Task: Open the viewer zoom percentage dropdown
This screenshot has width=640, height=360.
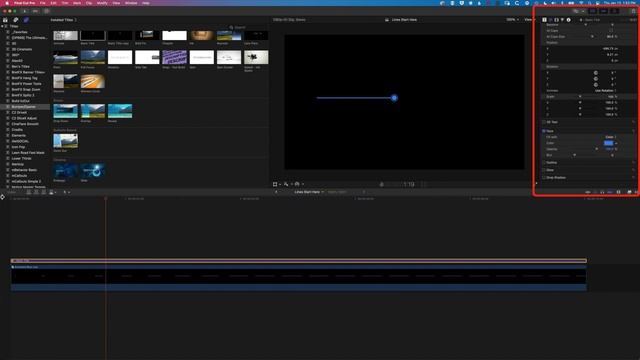Action: 512,20
